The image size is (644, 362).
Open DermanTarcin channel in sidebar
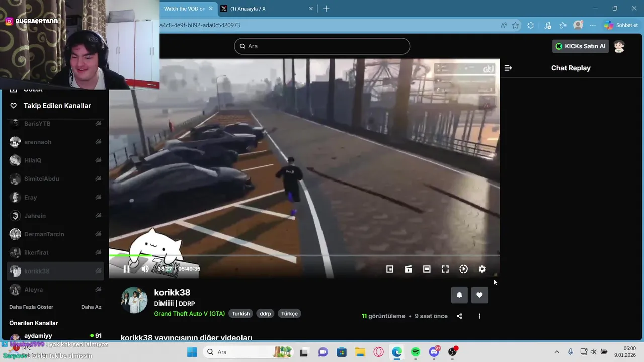tap(55, 234)
